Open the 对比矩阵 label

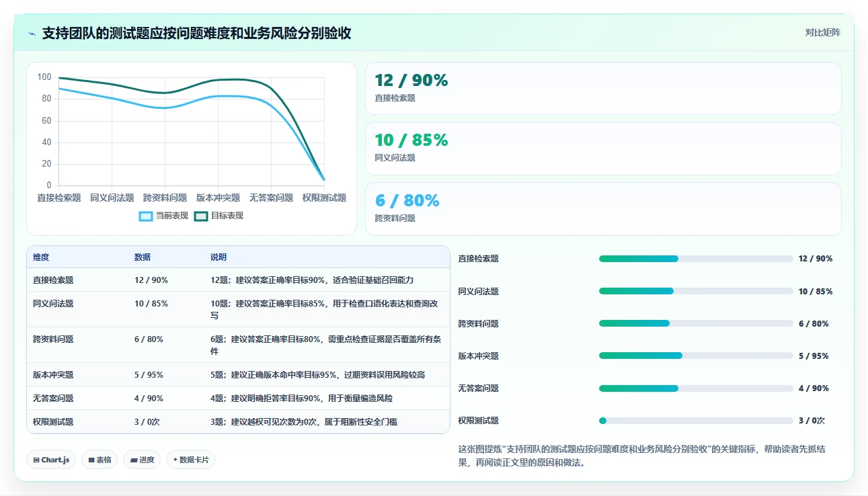click(823, 32)
